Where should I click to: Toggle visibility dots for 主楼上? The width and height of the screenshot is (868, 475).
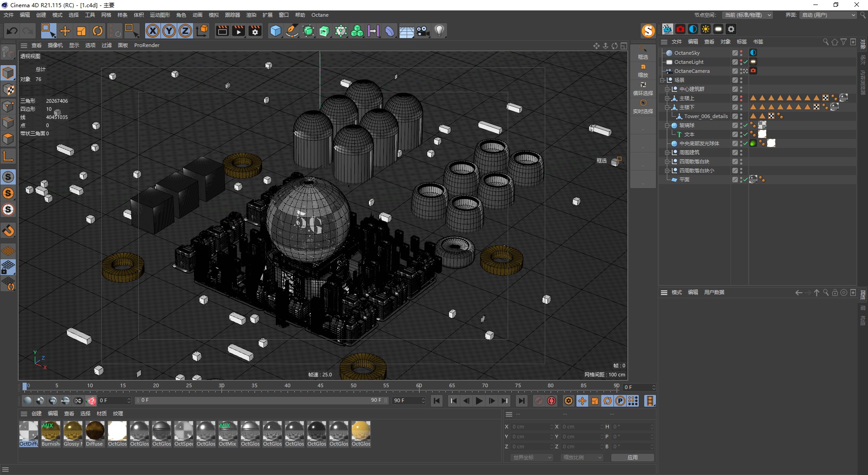coord(741,98)
